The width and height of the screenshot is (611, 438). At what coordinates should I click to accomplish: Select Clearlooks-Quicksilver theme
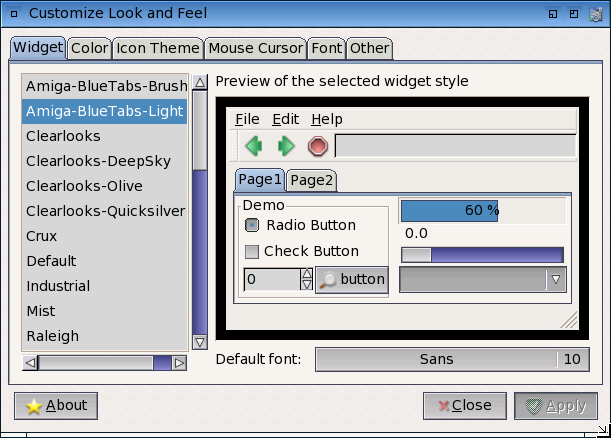click(104, 211)
